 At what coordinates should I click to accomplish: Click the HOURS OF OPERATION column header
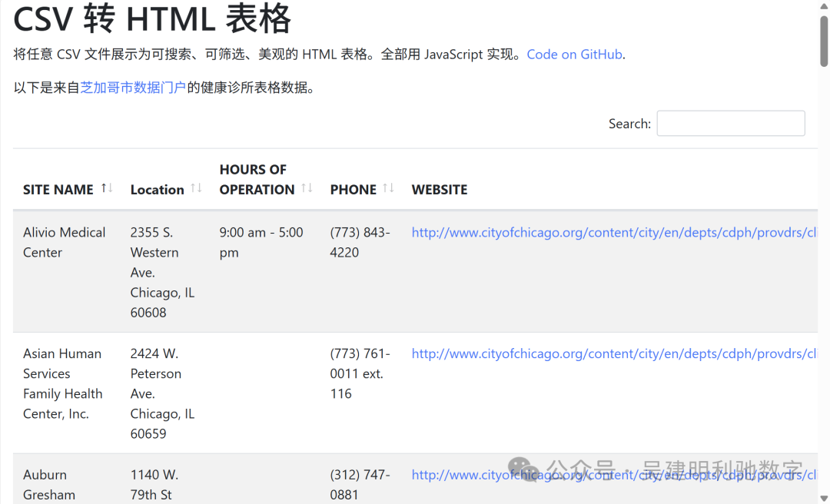click(265, 180)
